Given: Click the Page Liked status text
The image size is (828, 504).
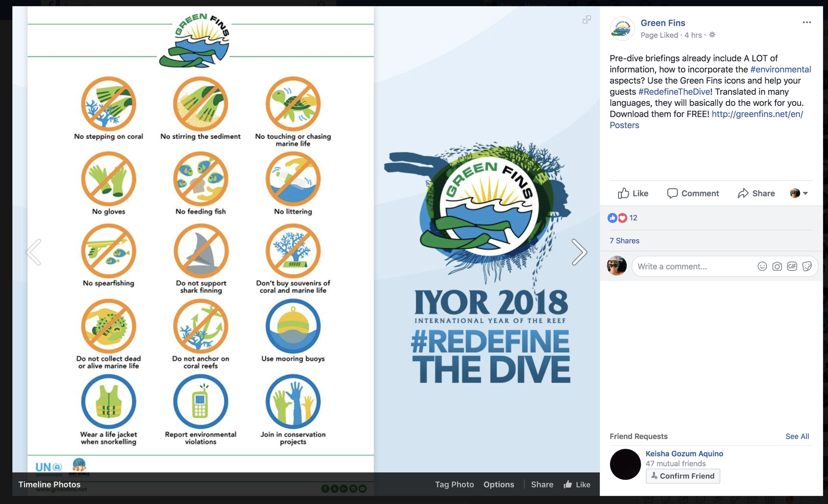Looking at the screenshot, I should click(659, 35).
